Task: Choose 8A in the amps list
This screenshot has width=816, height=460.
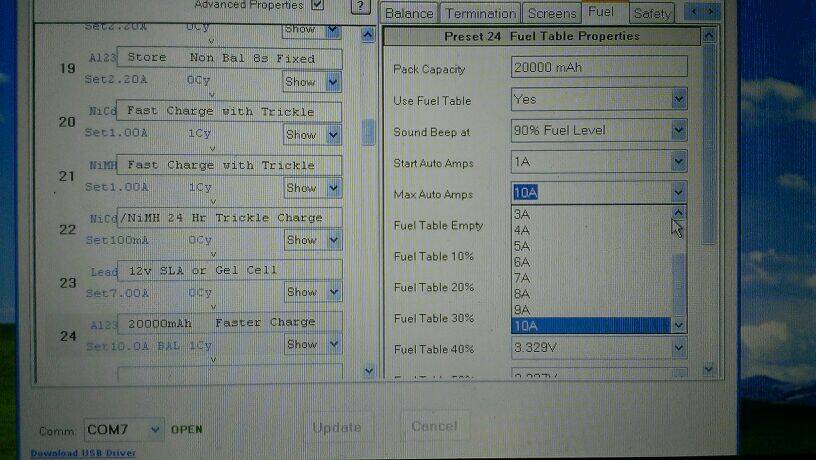Action: pos(591,293)
